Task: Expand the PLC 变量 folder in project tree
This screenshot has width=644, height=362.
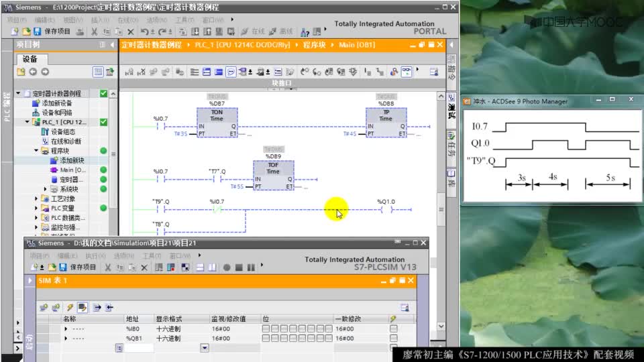Action: point(36,208)
